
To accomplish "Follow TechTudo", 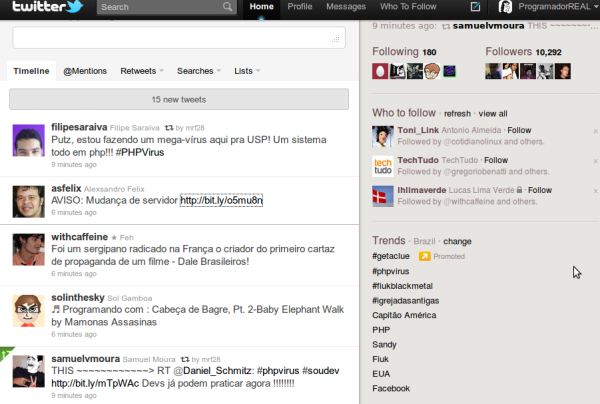I will (496, 160).
